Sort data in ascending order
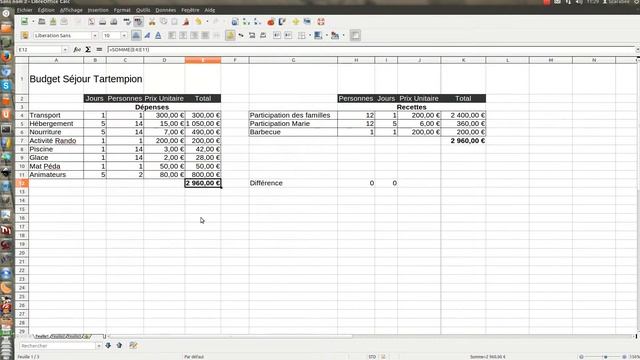 pyautogui.click(x=246, y=22)
